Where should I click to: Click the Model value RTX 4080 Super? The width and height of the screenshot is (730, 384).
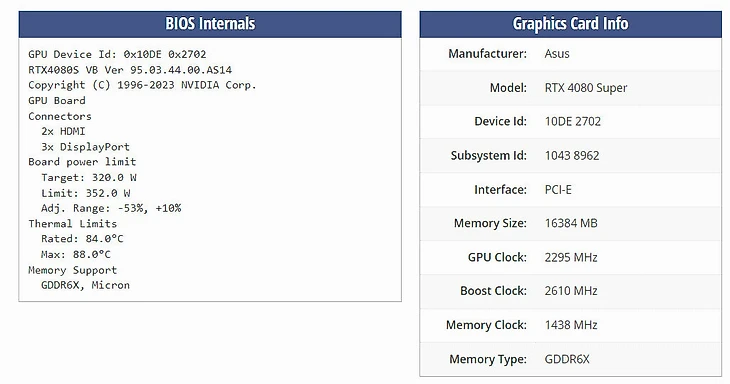(586, 88)
